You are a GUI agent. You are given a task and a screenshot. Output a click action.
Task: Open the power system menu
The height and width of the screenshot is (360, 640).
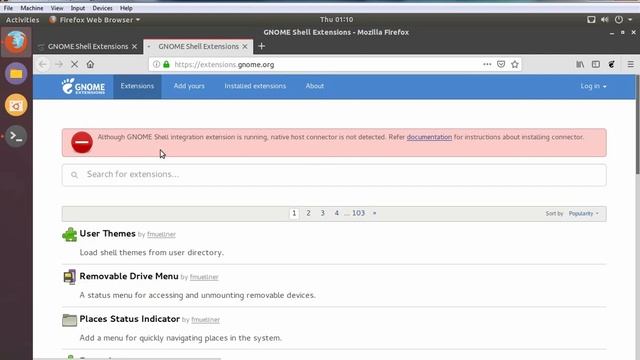click(619, 20)
